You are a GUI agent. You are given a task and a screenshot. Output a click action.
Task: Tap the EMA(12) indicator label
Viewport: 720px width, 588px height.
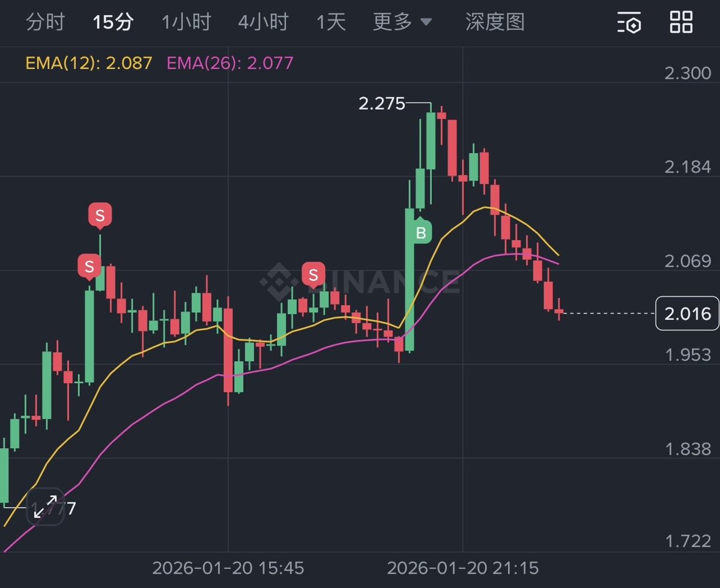point(89,63)
